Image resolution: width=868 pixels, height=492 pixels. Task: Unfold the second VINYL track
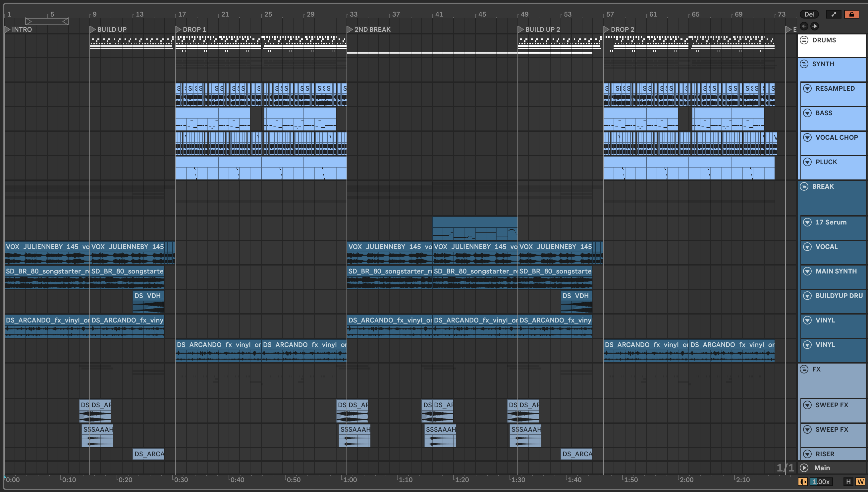click(x=807, y=345)
